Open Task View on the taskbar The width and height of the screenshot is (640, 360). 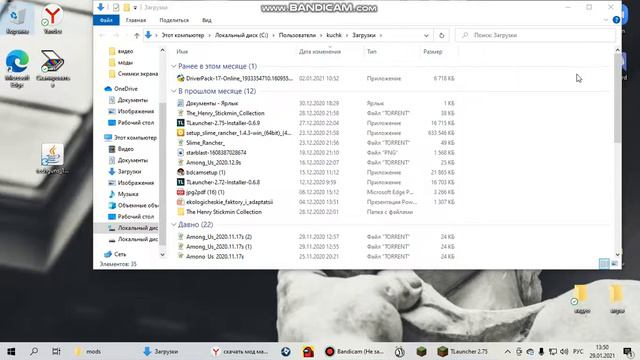(x=56, y=351)
